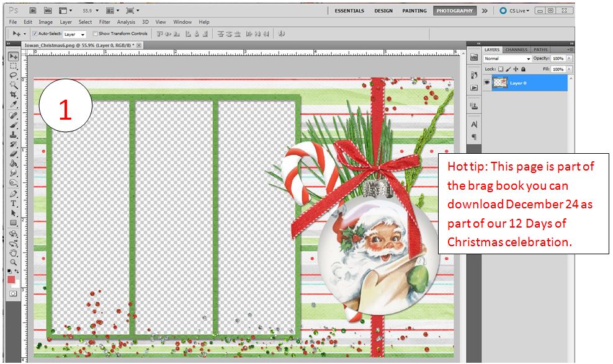Toggle the Auto-Select checkbox

click(x=35, y=33)
